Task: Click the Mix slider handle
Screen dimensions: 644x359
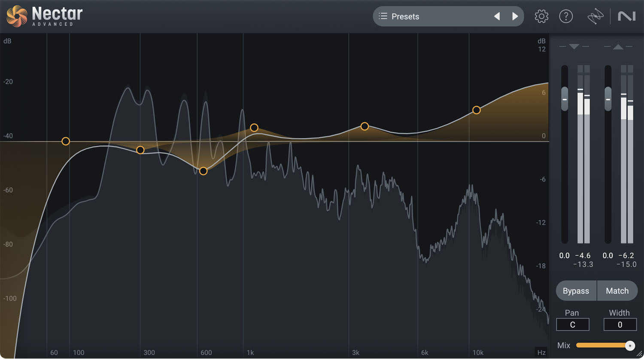Action: [630, 346]
